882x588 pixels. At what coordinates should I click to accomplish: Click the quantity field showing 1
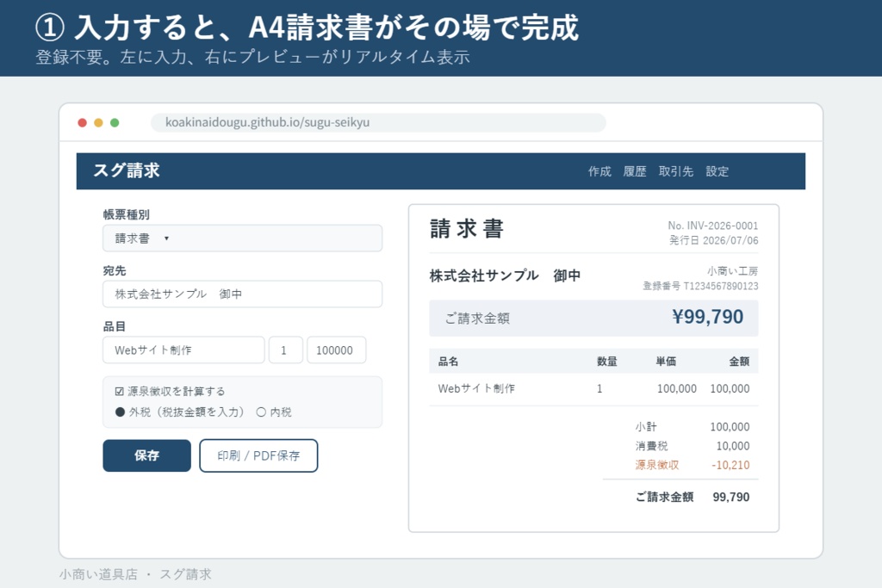tap(286, 350)
